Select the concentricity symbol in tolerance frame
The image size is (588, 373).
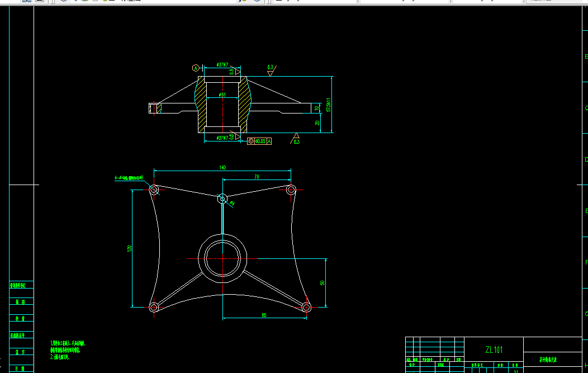tap(251, 141)
